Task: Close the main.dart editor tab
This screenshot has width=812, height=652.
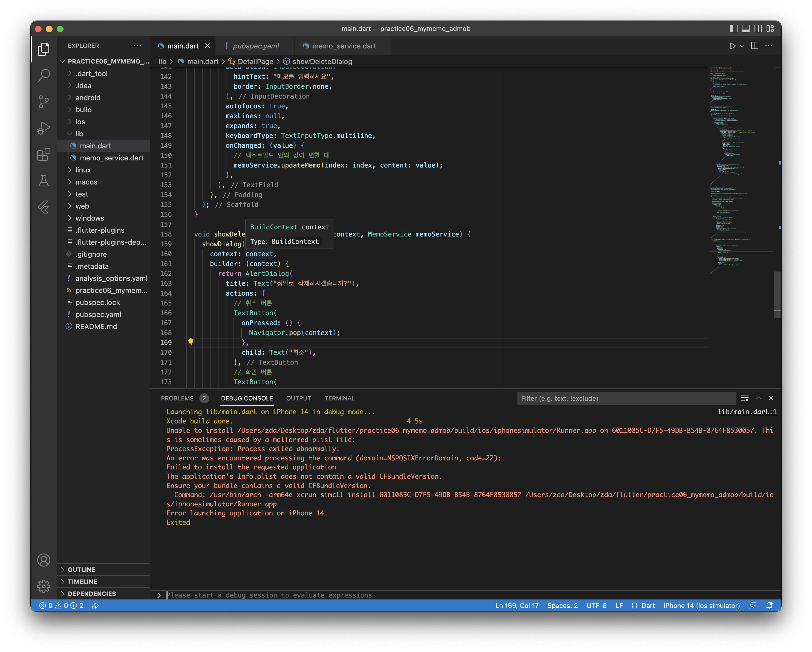Action: pyautogui.click(x=208, y=46)
